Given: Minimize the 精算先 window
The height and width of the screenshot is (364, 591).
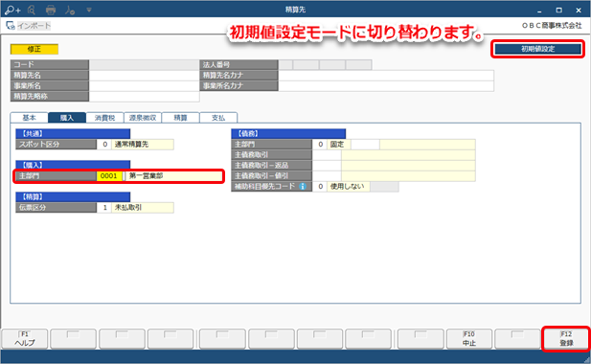Looking at the screenshot, I should pos(539,11).
